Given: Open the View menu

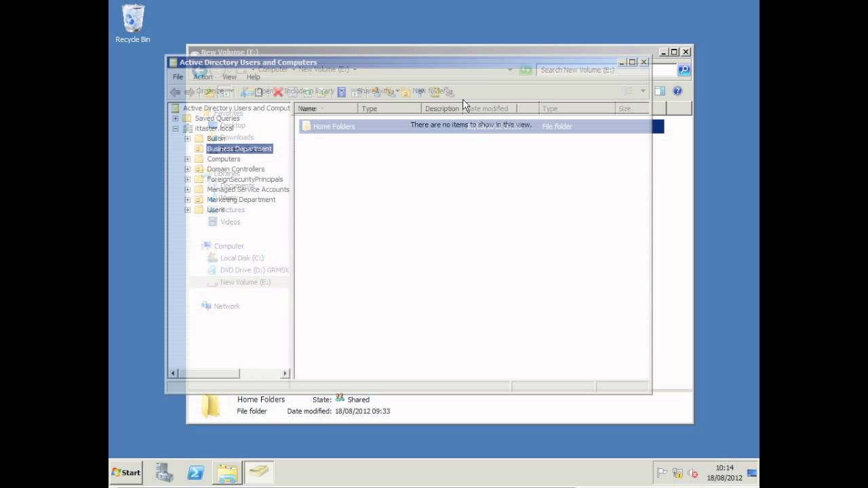Looking at the screenshot, I should click(x=229, y=77).
